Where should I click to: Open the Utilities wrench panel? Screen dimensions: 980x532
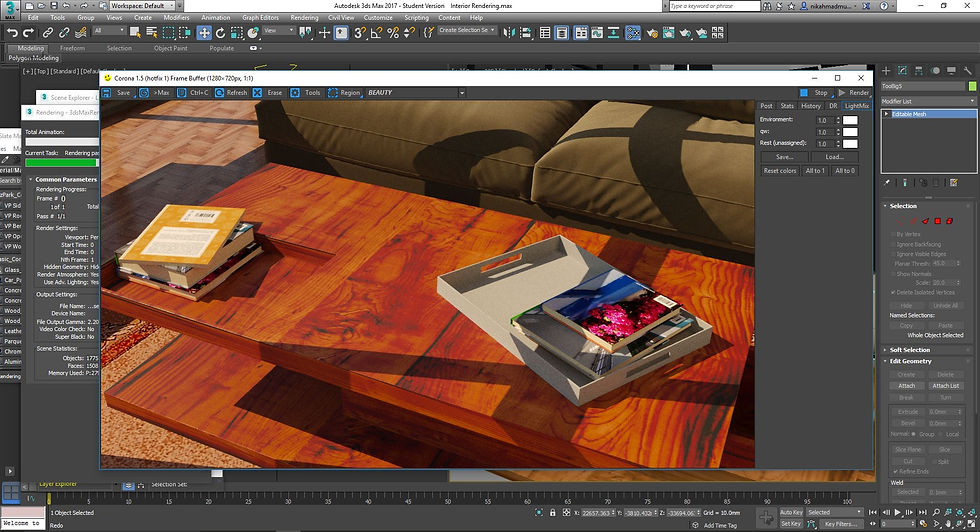[968, 71]
